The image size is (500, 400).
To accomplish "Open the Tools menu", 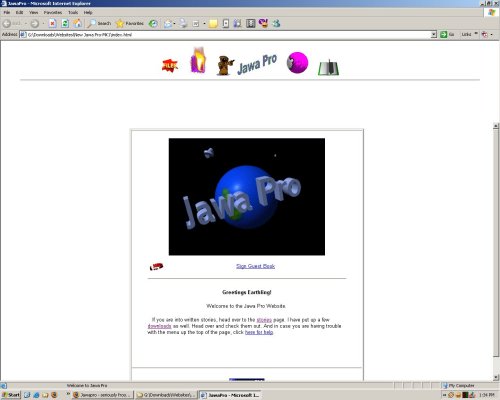I will click(x=73, y=12).
